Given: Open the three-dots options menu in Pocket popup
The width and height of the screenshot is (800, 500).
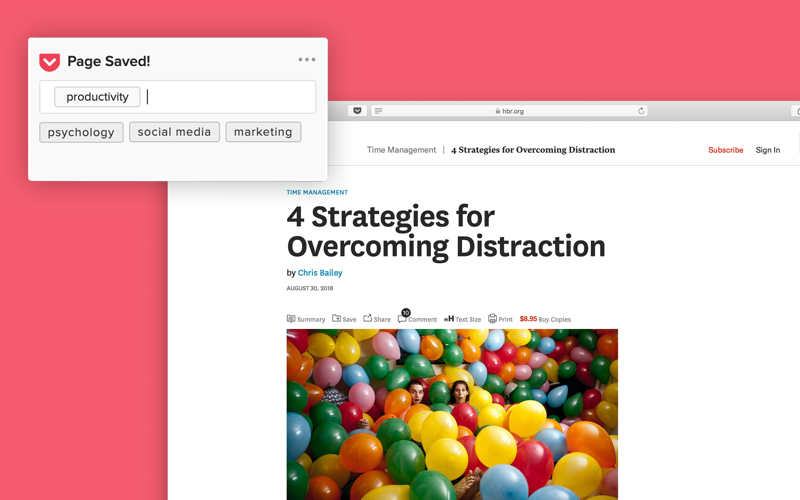Looking at the screenshot, I should tap(307, 60).
